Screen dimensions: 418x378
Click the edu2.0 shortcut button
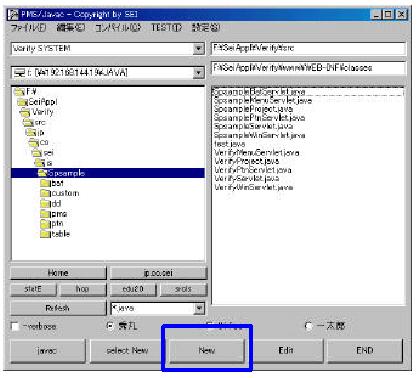point(133,289)
